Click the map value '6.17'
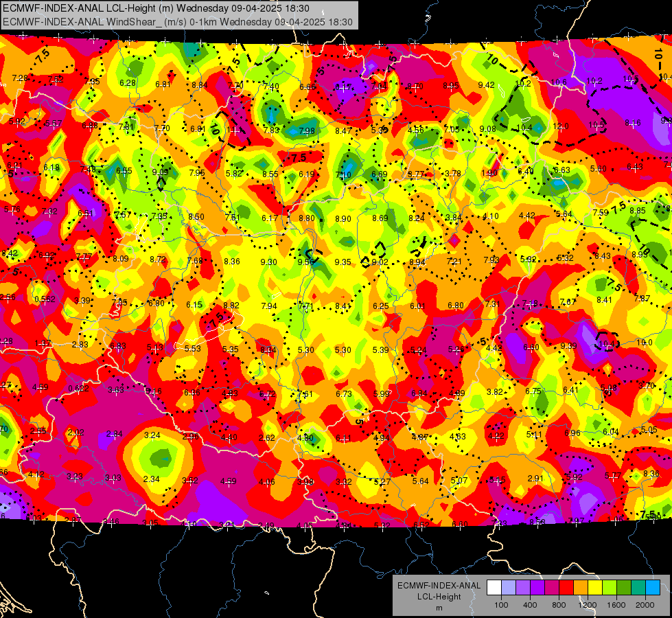 [x=270, y=218]
